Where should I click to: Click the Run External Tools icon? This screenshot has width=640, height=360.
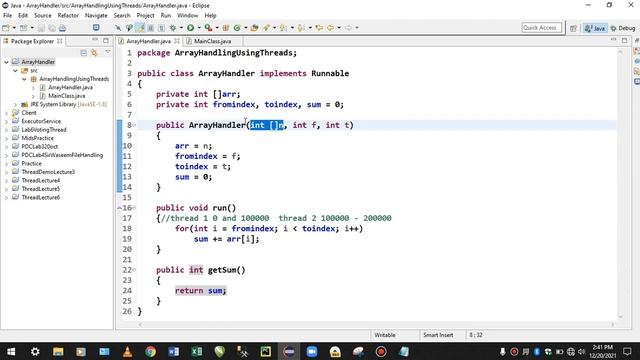tap(208, 28)
